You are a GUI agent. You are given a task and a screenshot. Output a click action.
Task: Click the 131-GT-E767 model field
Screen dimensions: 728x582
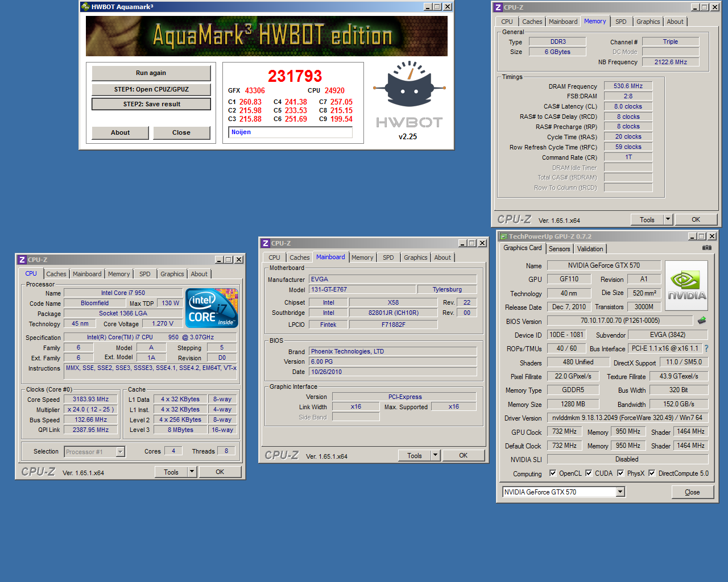(x=362, y=289)
